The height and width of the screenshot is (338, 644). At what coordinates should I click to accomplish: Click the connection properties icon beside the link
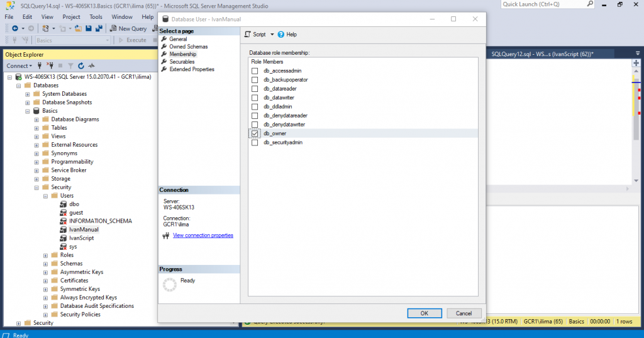(166, 235)
